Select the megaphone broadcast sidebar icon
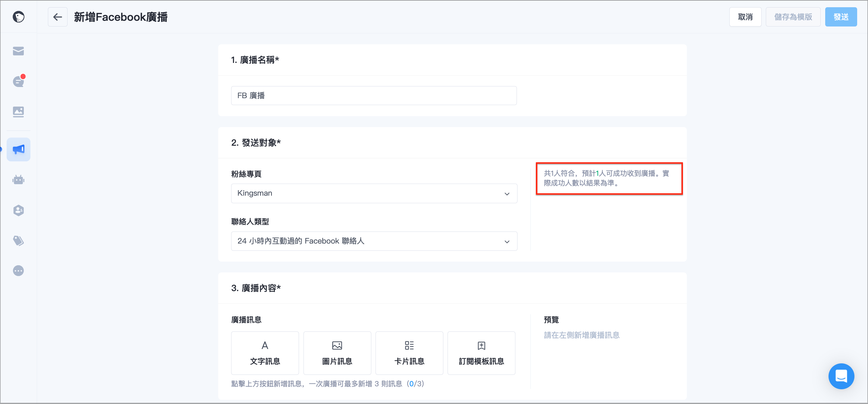The height and width of the screenshot is (404, 868). tap(18, 149)
